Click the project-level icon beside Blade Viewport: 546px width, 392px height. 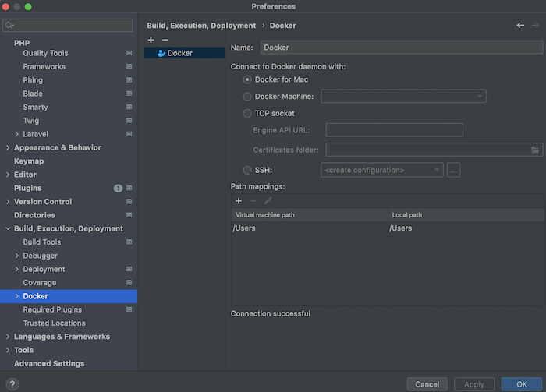(x=129, y=94)
